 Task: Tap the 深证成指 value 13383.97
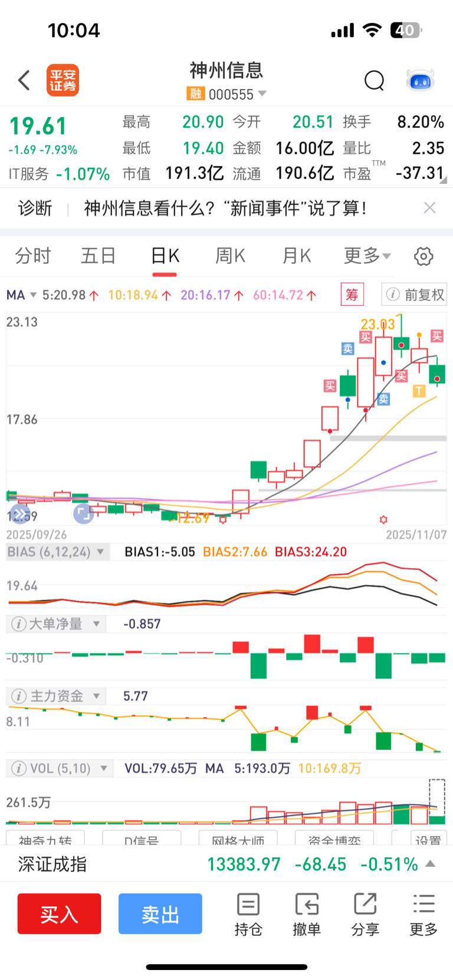coord(244,864)
